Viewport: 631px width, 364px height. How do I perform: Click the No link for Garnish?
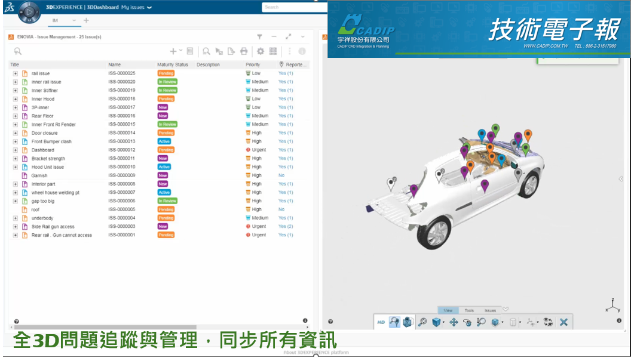[x=281, y=175]
